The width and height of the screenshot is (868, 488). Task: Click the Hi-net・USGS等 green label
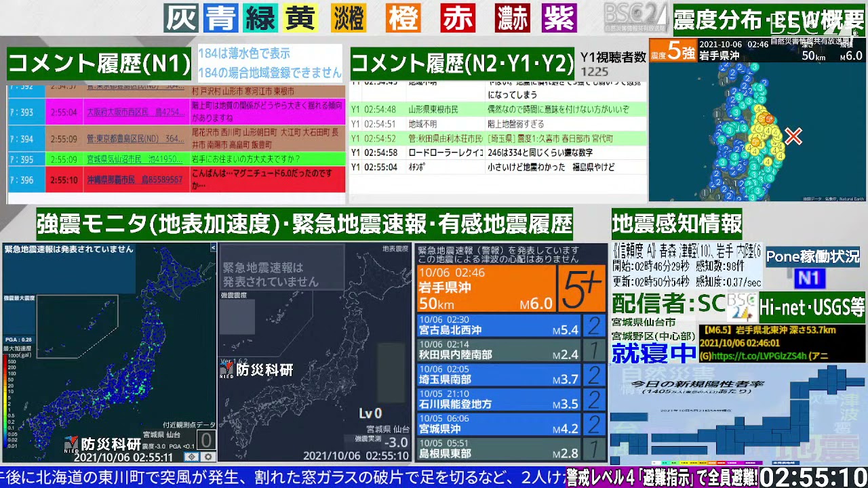tap(812, 308)
